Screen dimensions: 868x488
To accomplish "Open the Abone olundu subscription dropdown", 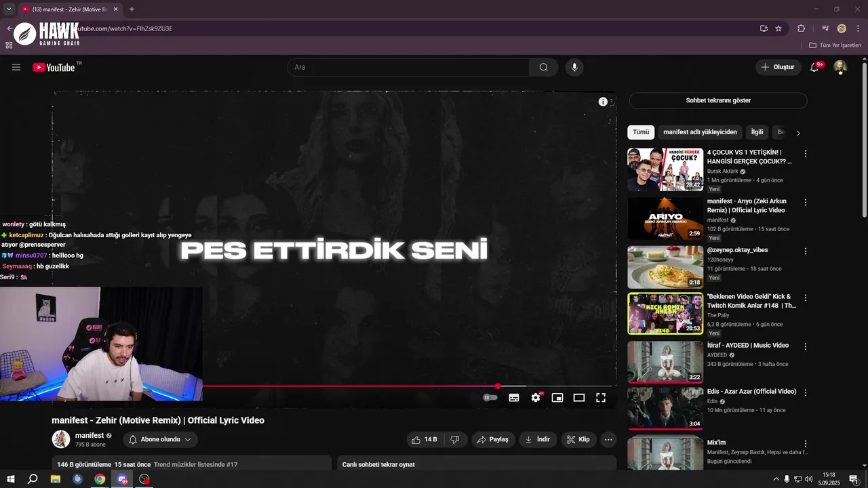I will [160, 439].
